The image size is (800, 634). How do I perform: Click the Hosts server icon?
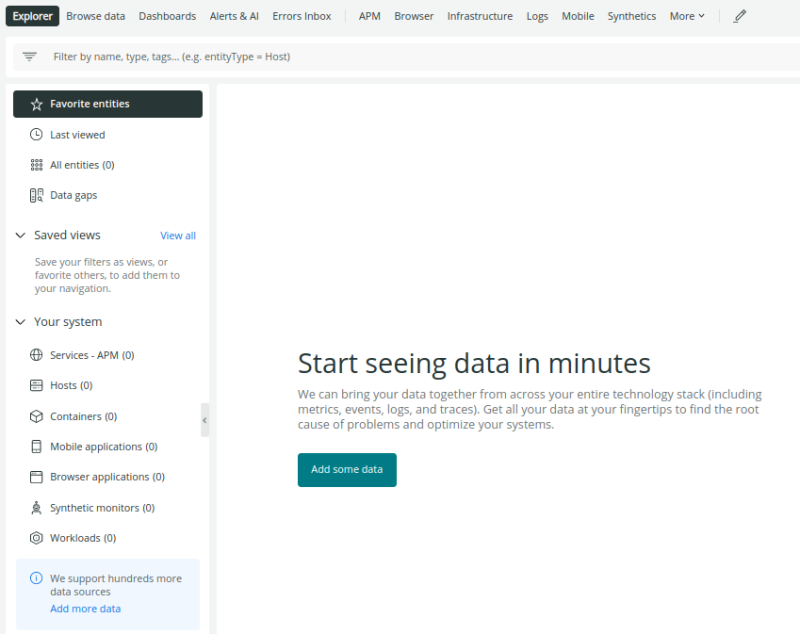click(x=37, y=385)
